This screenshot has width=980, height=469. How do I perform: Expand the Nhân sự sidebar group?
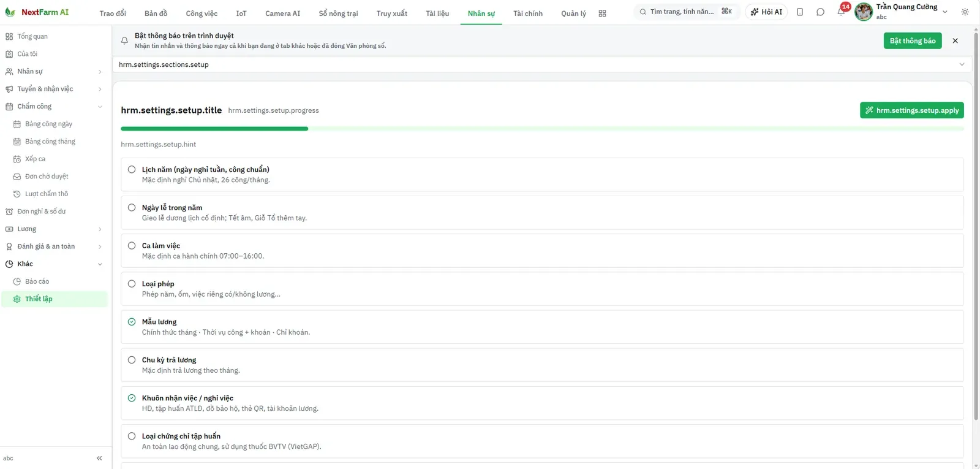pyautogui.click(x=54, y=71)
